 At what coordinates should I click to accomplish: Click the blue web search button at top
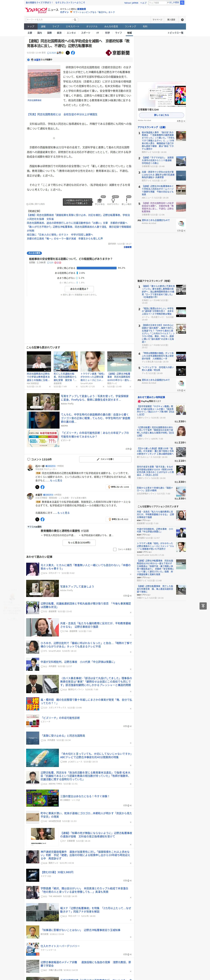182,3
